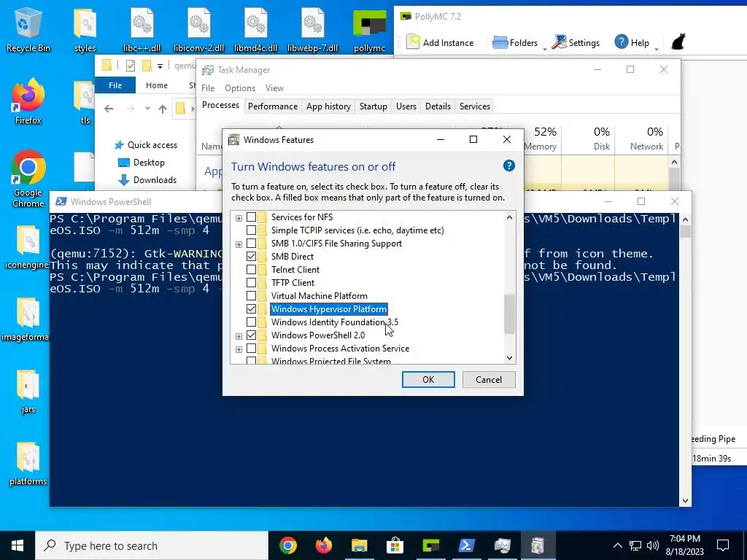Open the imageformats folder on desktop
Viewport: 747px width, 560px height.
tap(27, 320)
